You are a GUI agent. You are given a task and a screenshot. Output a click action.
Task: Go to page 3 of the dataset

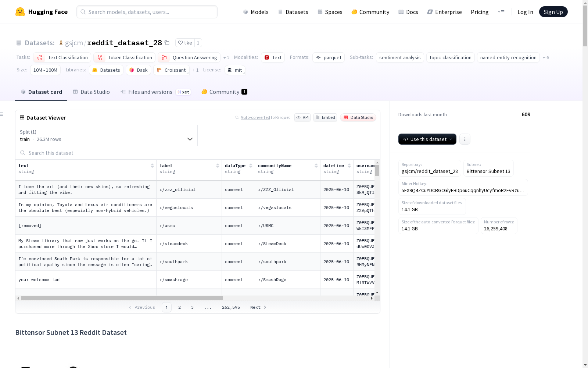(x=192, y=307)
